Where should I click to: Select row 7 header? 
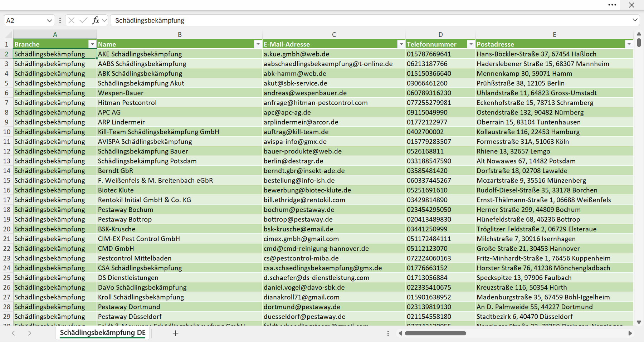coord(6,103)
